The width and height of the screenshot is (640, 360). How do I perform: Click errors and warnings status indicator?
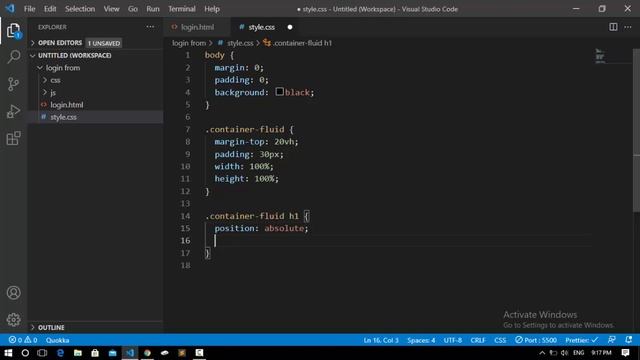point(23,340)
